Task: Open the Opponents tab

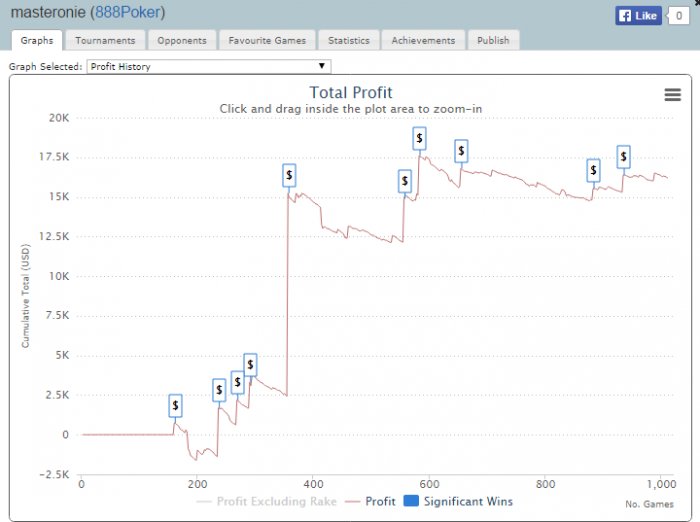Action: [x=182, y=40]
